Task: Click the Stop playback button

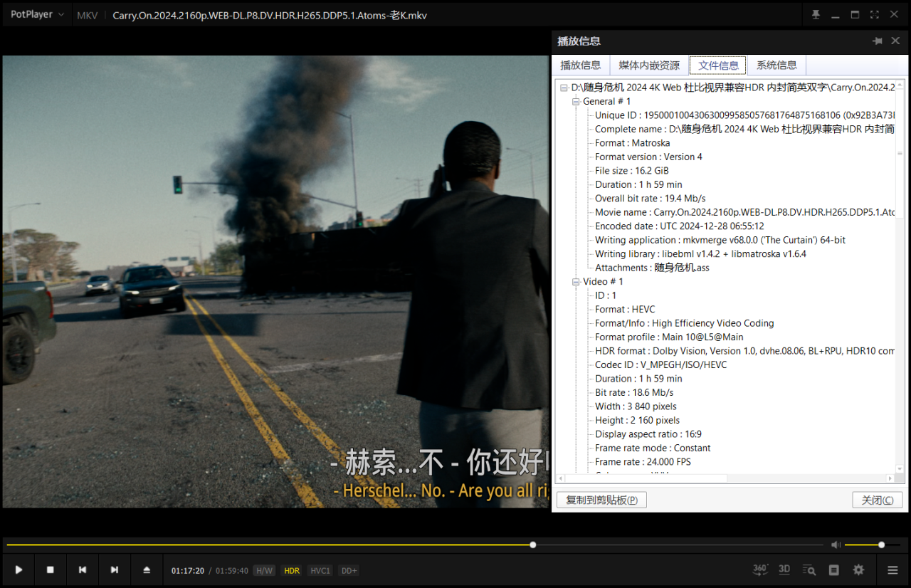Action: pyautogui.click(x=51, y=570)
